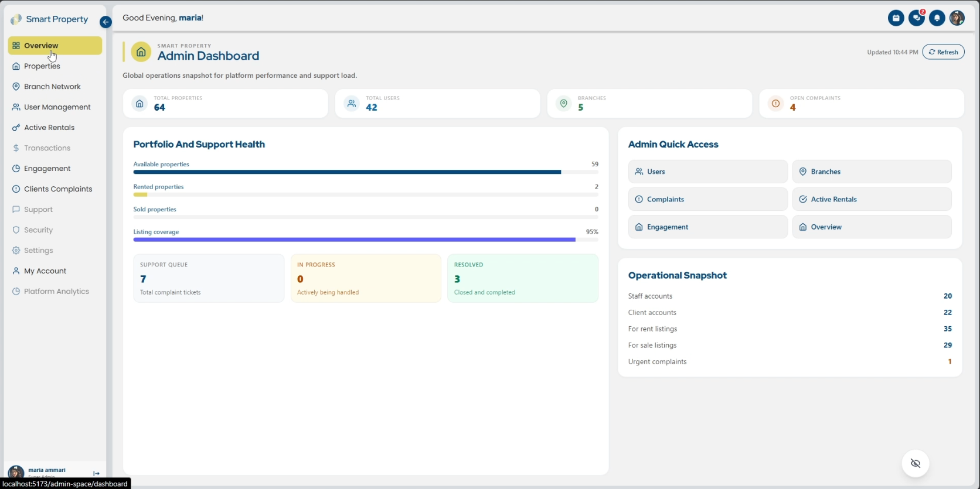Click the Available properties progress bar
Image resolution: width=980 pixels, height=489 pixels.
[366, 172]
